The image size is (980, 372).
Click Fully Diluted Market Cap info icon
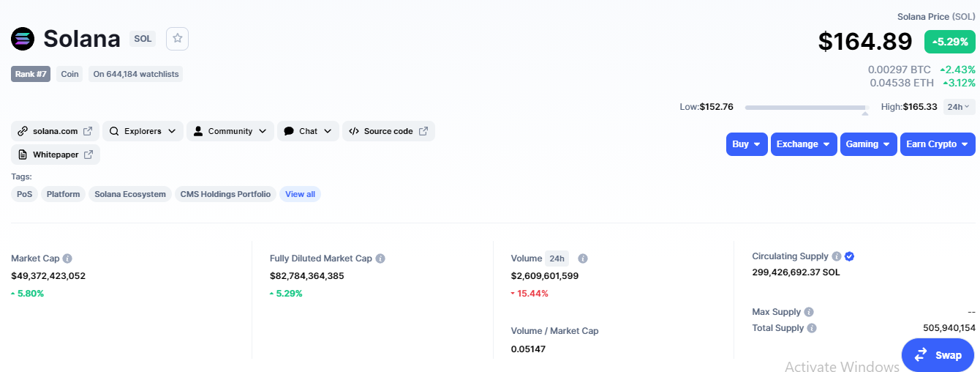click(380, 258)
